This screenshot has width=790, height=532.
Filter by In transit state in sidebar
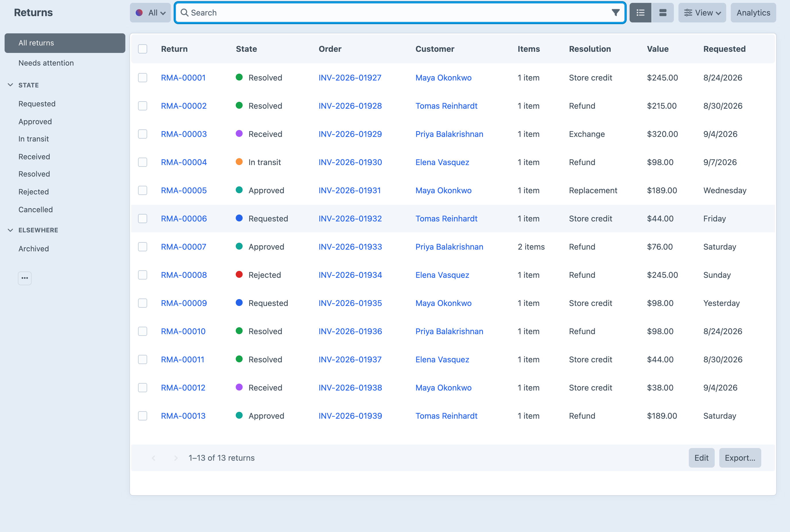[x=34, y=139]
